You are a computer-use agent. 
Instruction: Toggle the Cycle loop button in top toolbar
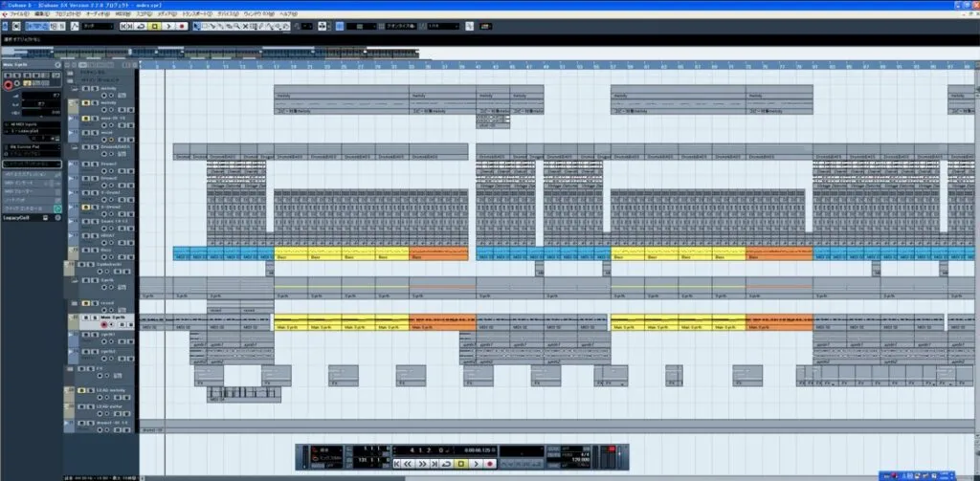point(142,27)
